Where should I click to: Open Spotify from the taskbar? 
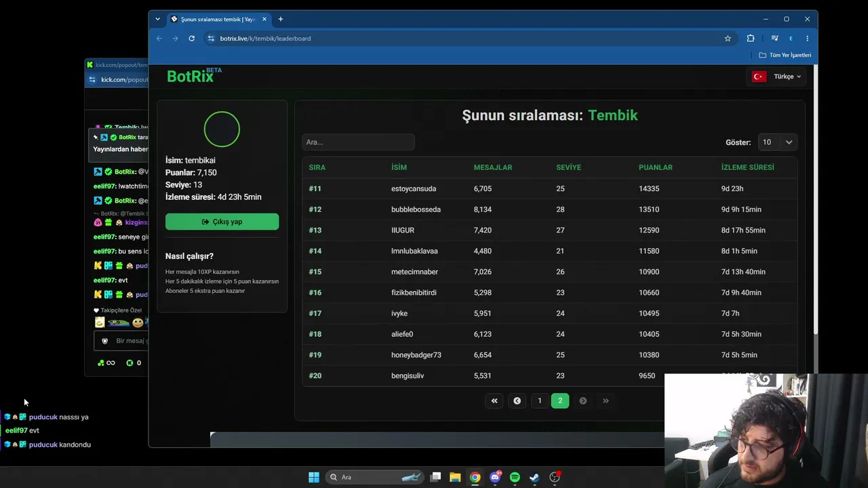515,477
